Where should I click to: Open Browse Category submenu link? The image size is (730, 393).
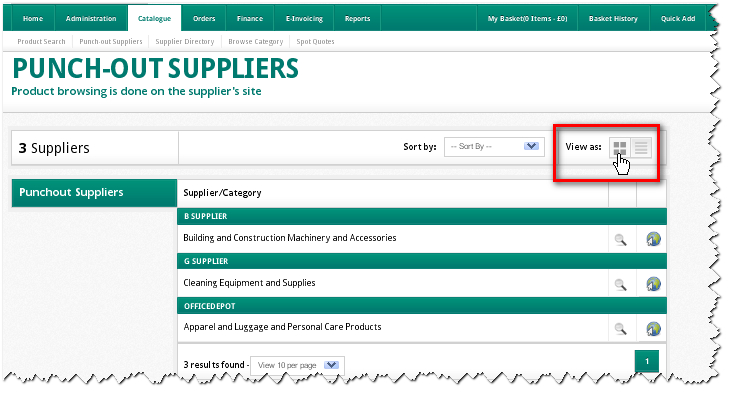(x=256, y=41)
